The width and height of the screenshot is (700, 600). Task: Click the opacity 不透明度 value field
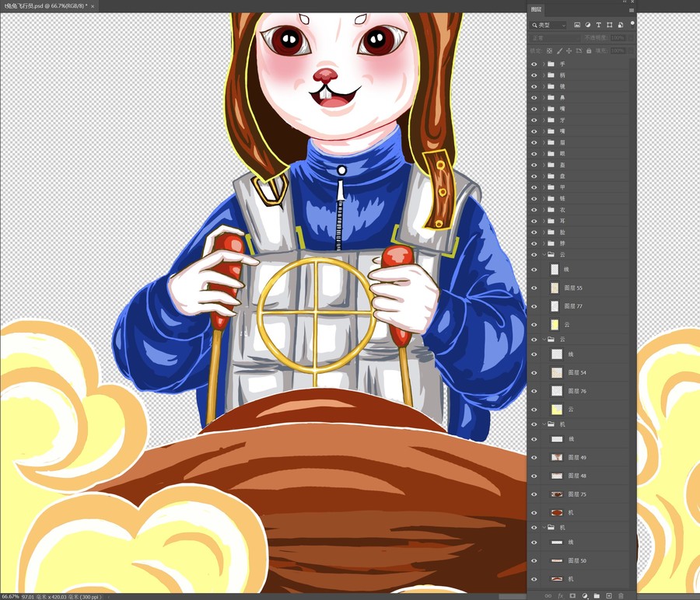tap(618, 38)
